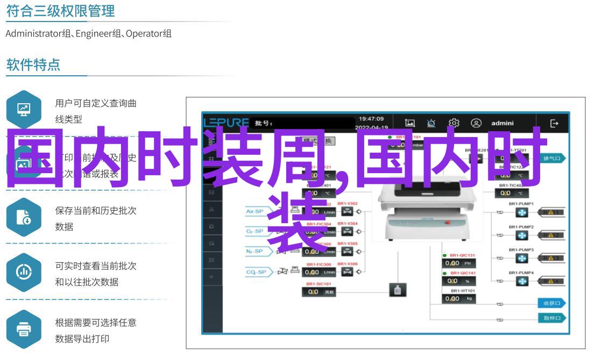
Task: Select the clock time 19:47:09
Action: coord(371,119)
